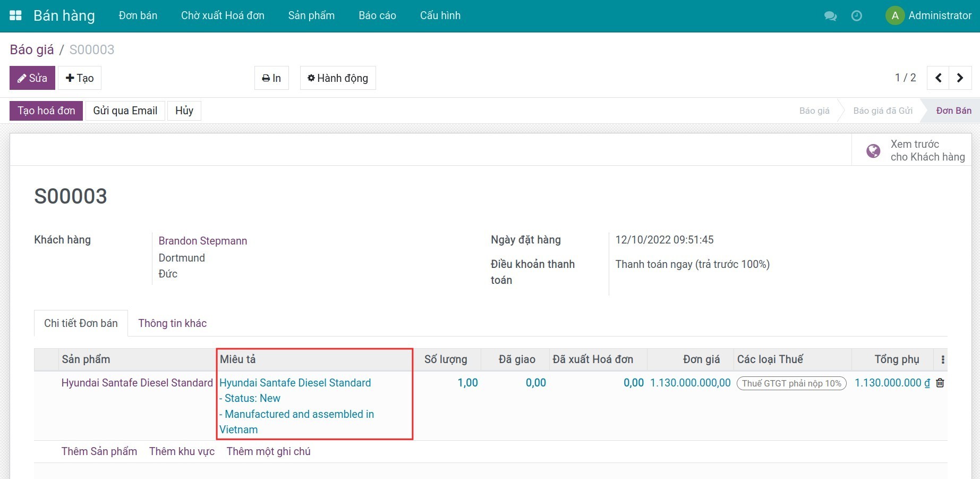Click the Thêm Sản phẩm link
This screenshot has width=980, height=479.
[99, 451]
